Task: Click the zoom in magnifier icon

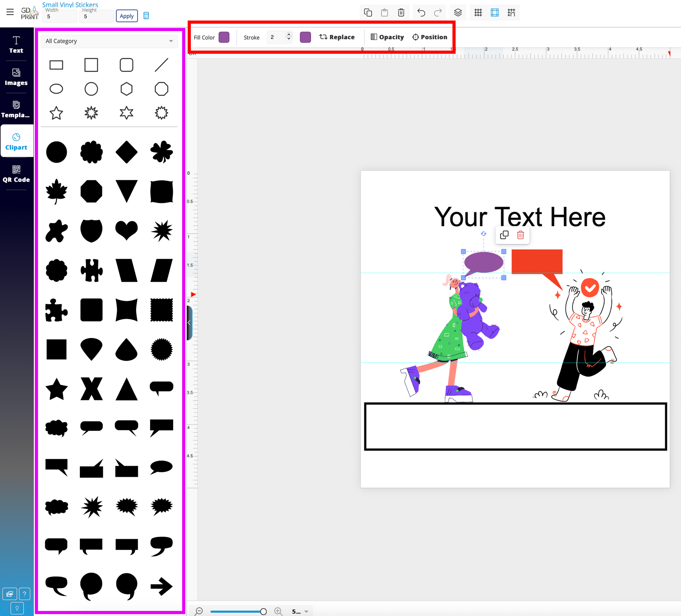Action: coord(278,611)
